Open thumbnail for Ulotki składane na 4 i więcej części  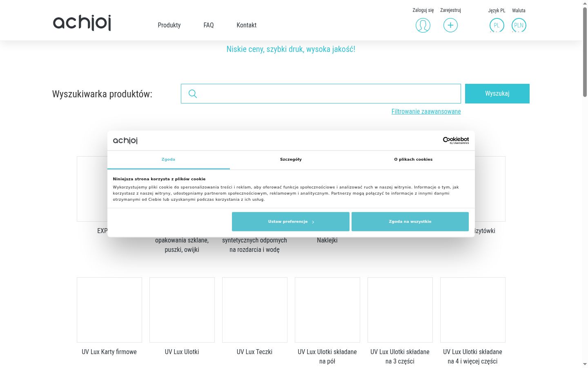pyautogui.click(x=473, y=310)
